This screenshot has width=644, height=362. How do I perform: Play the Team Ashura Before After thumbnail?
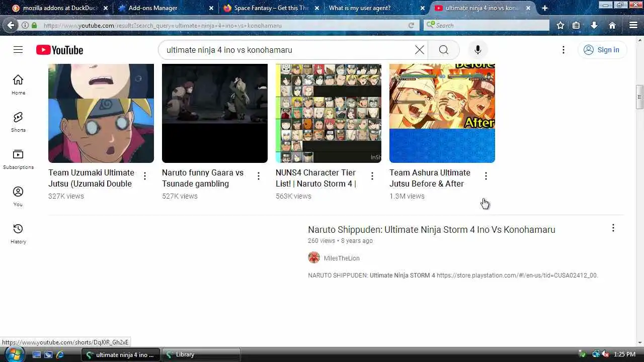442,113
